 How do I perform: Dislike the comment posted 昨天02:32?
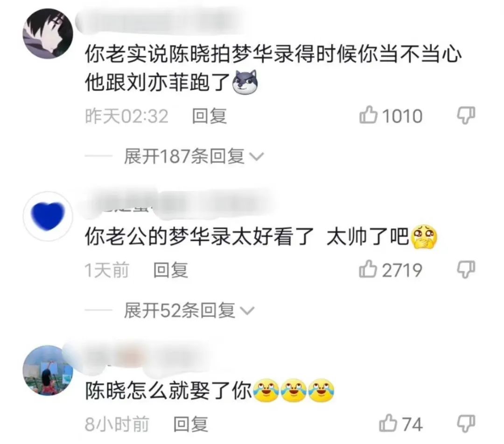pyautogui.click(x=466, y=115)
